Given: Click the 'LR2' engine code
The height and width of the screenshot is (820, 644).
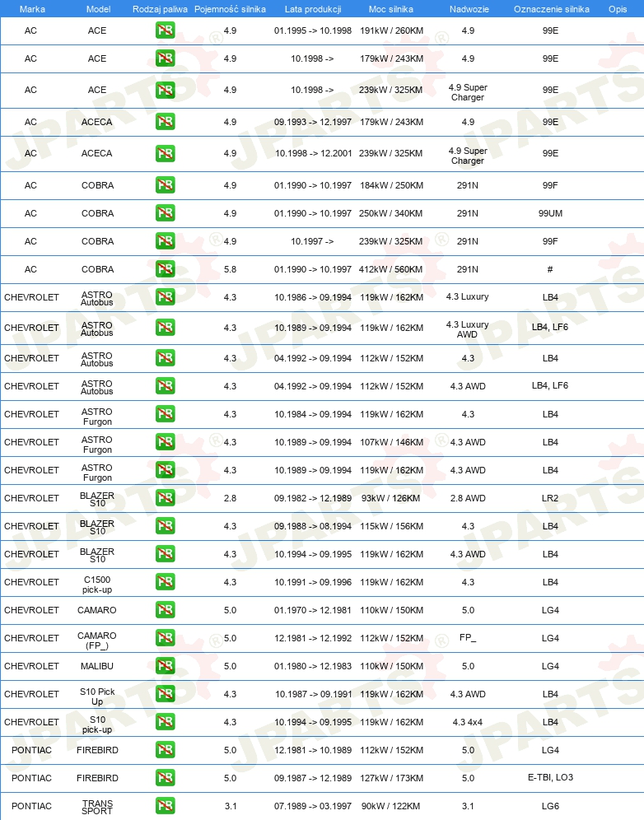Looking at the screenshot, I should [550, 498].
